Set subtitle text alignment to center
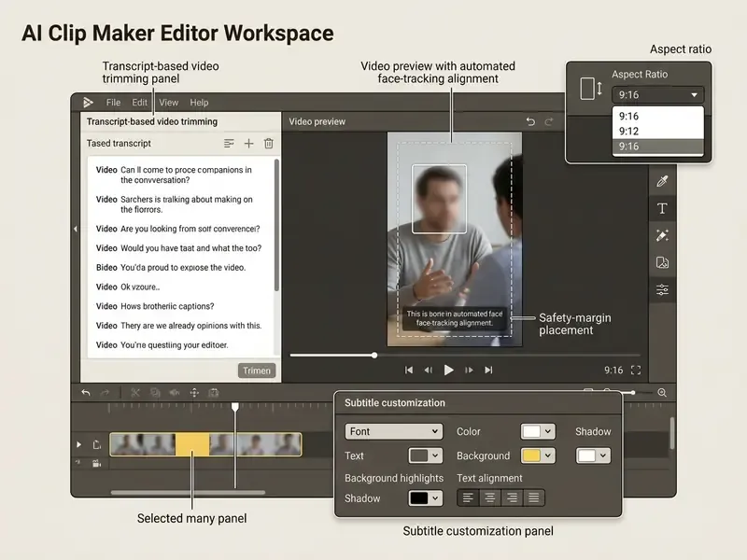The image size is (747, 560). click(489, 498)
